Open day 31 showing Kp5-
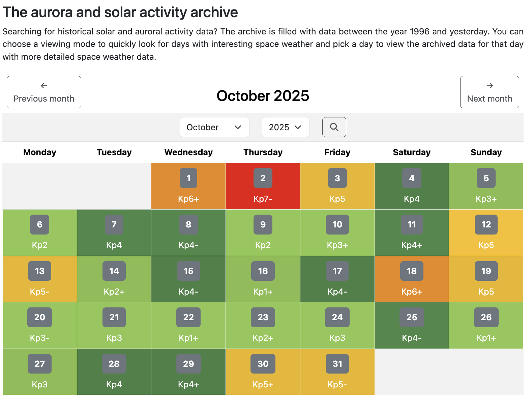This screenshot has height=411, width=532. (337, 372)
